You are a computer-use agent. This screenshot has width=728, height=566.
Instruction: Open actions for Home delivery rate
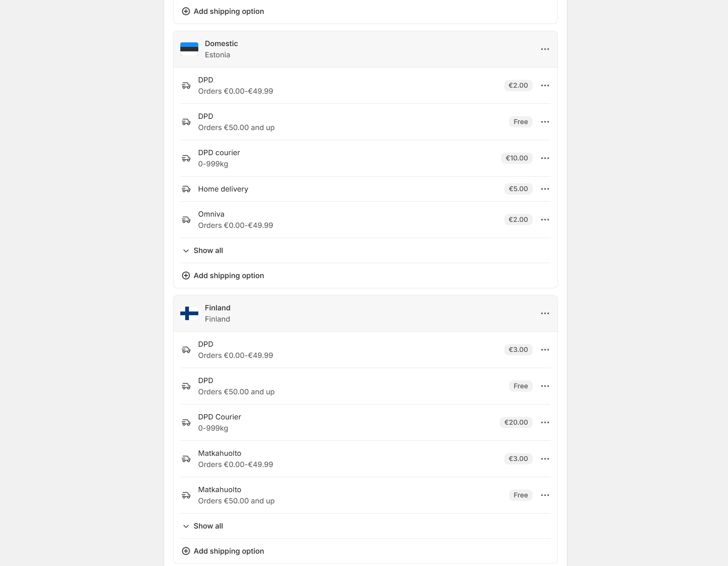(545, 189)
